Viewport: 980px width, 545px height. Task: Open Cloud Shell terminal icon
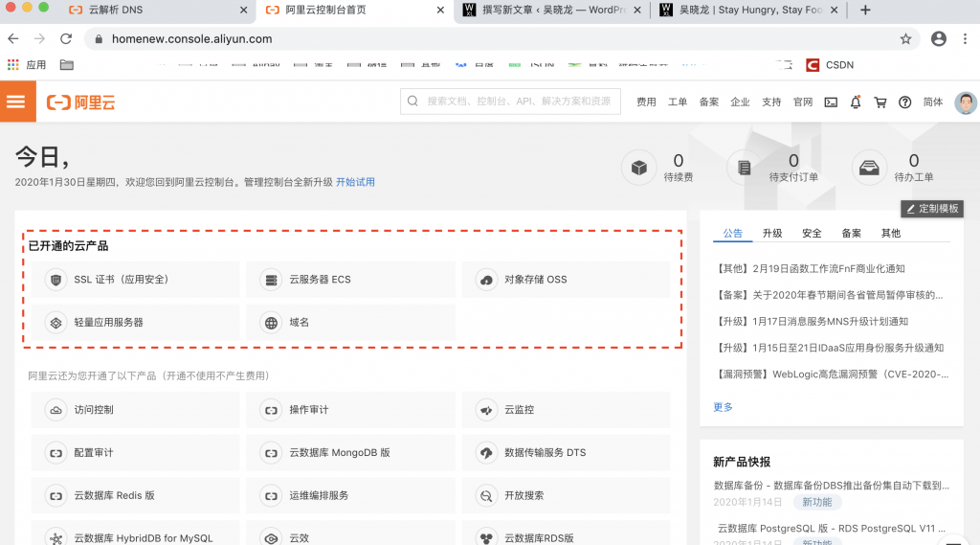(x=831, y=102)
